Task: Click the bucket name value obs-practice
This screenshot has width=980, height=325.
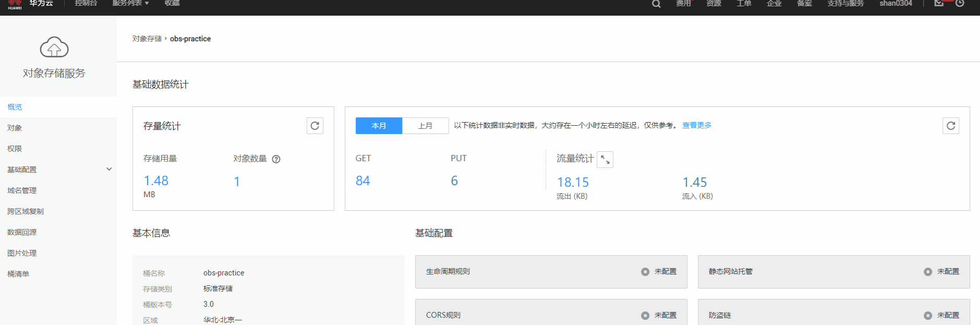Action: tap(224, 273)
